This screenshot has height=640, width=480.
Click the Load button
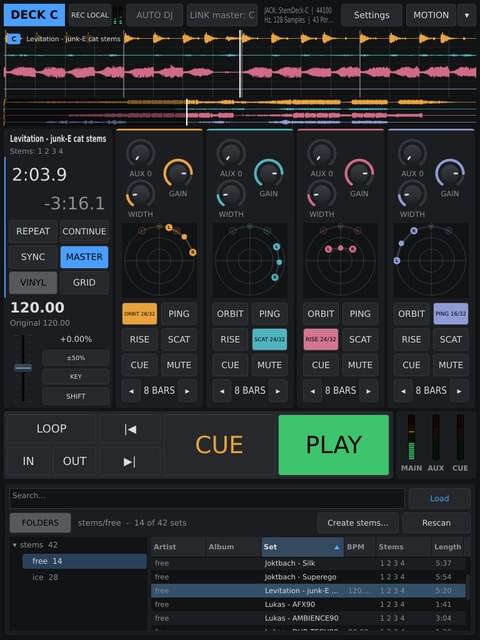tap(439, 498)
